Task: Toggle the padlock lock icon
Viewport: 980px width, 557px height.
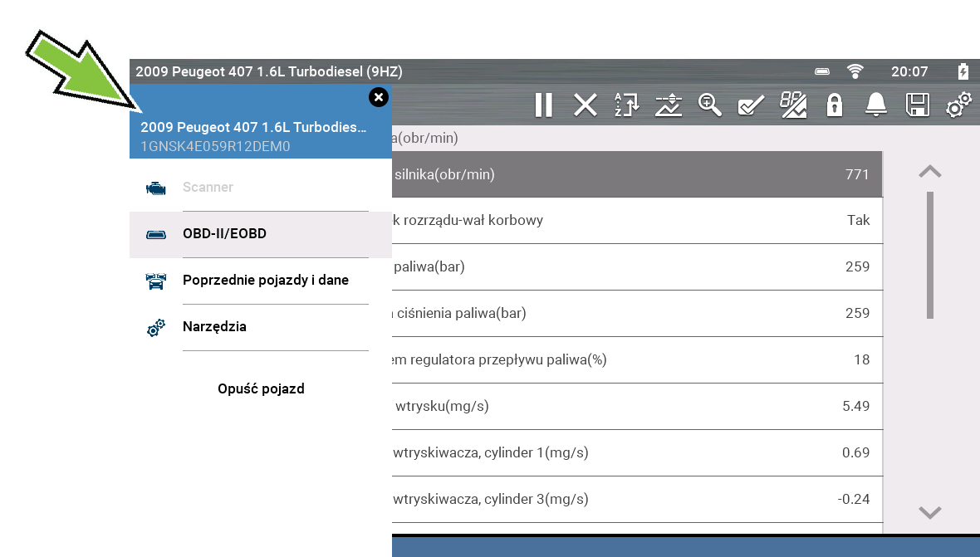Action: click(834, 105)
